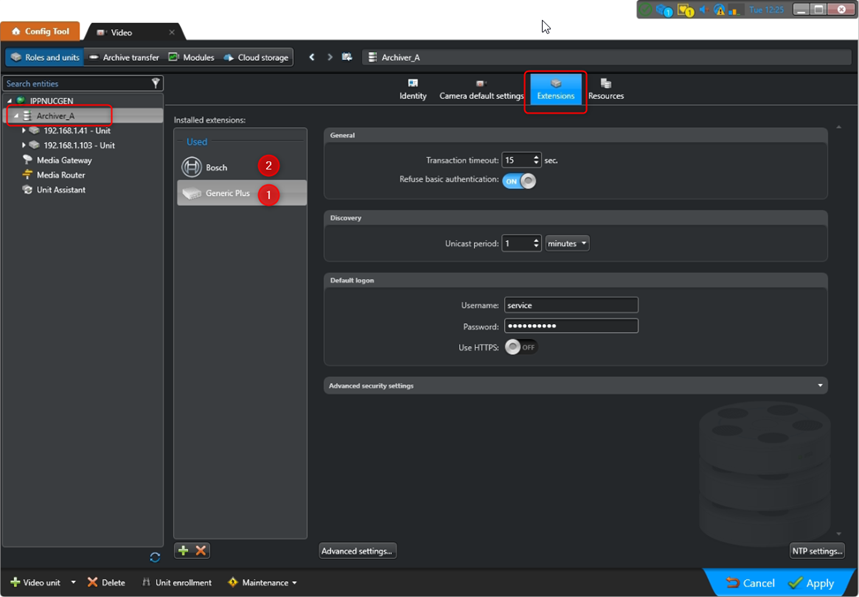859x597 pixels.
Task: Delete the selected entity
Action: coord(106,582)
